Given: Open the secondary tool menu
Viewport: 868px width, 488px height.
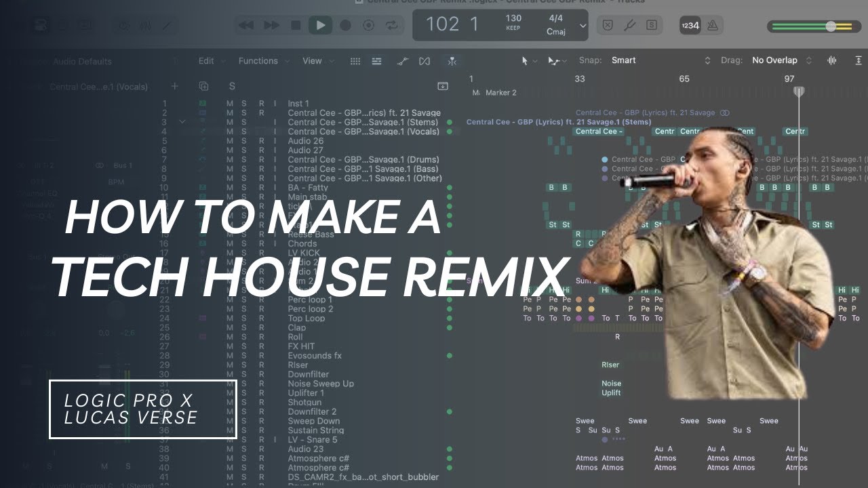Looking at the screenshot, I should point(557,61).
